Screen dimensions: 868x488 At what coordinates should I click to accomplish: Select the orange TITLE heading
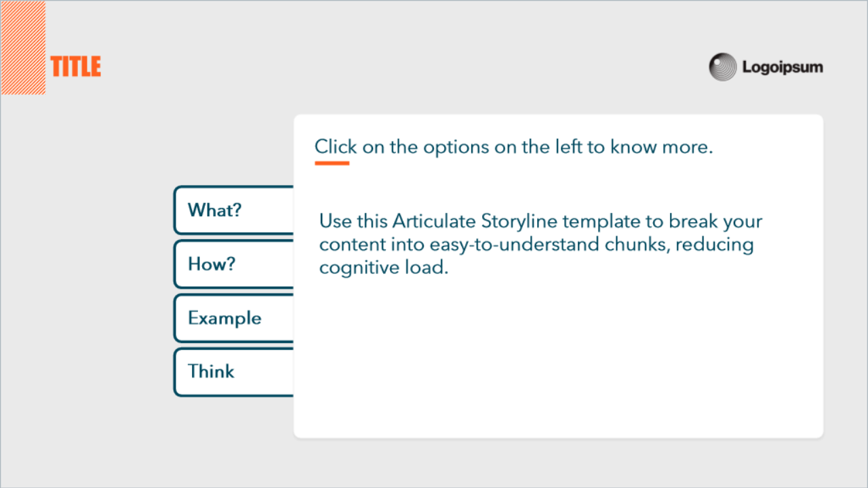(x=75, y=66)
